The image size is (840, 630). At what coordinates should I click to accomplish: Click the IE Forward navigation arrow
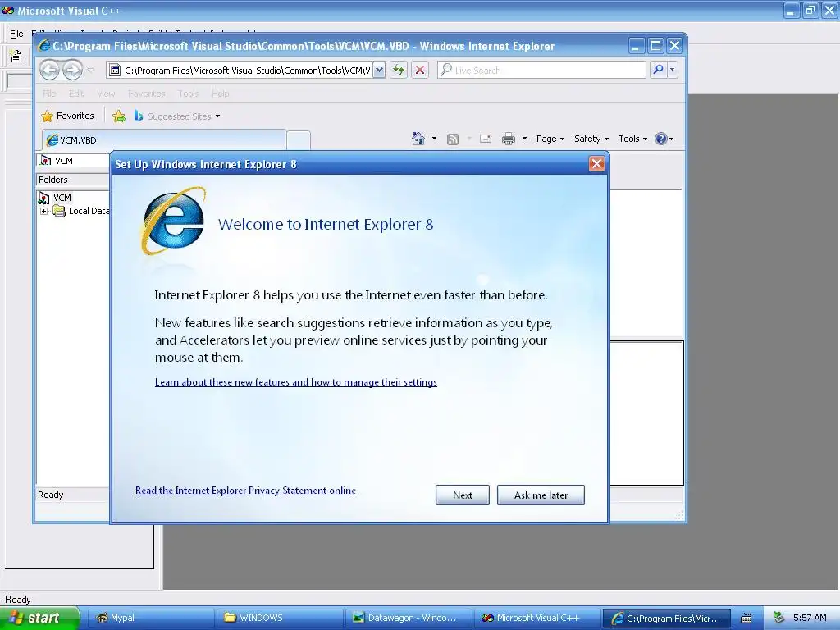pos(72,70)
